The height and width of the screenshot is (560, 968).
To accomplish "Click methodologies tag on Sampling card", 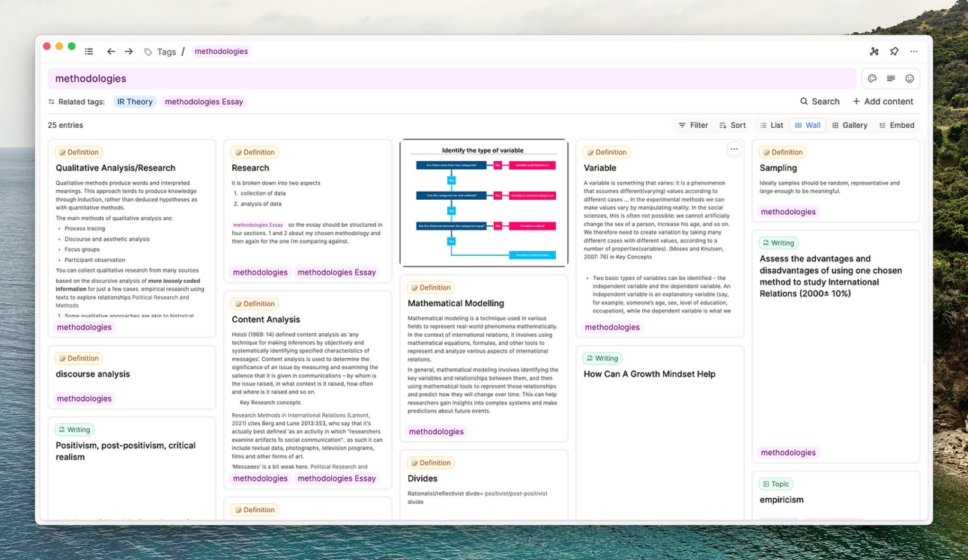I will [788, 212].
